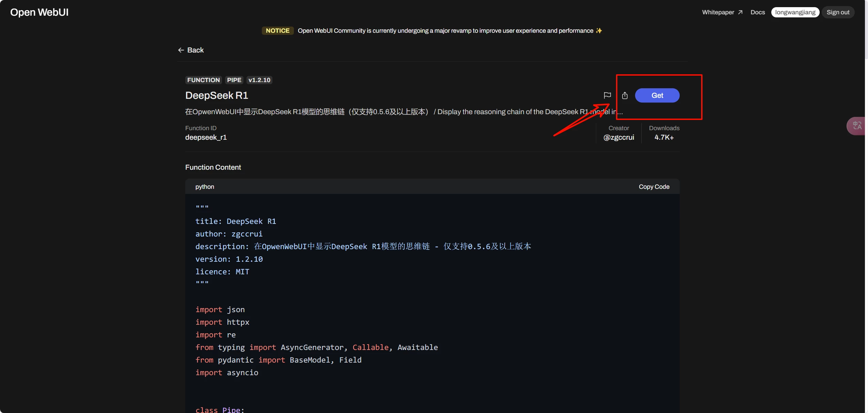Click the Back arrow icon
The height and width of the screenshot is (413, 868).
tap(181, 50)
